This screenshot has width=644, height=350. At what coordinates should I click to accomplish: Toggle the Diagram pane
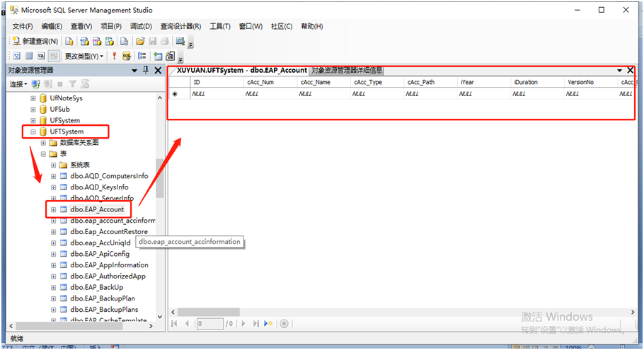(17, 56)
